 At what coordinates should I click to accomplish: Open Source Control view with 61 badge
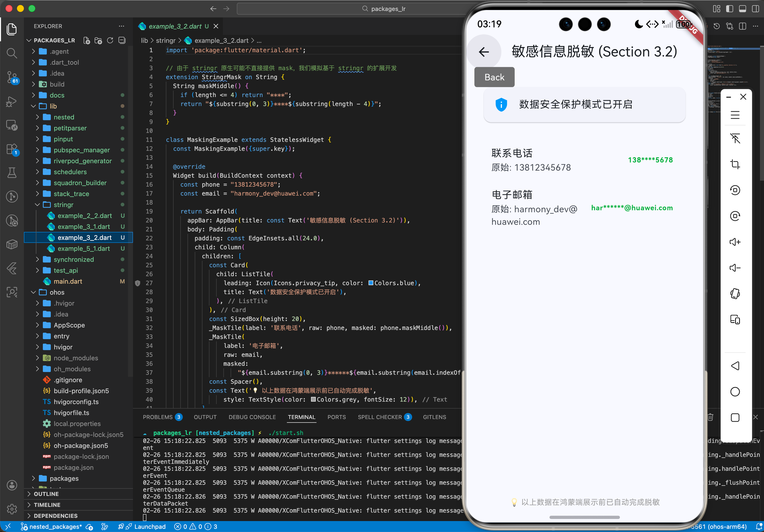click(12, 77)
